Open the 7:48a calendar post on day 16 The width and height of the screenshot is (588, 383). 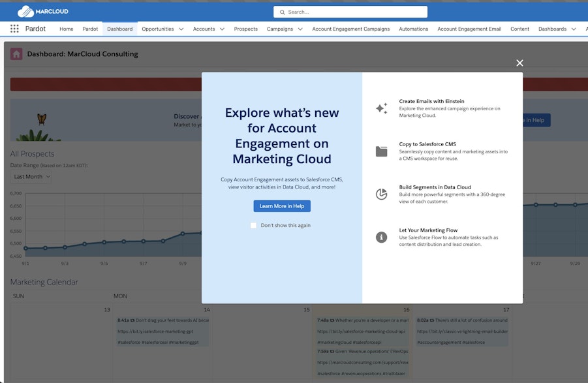tap(363, 320)
